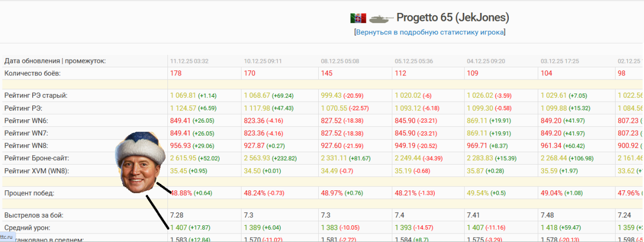Screen dimensions: 644x242
Task: Click the 'Средний урон:' row label
Action: [27, 227]
